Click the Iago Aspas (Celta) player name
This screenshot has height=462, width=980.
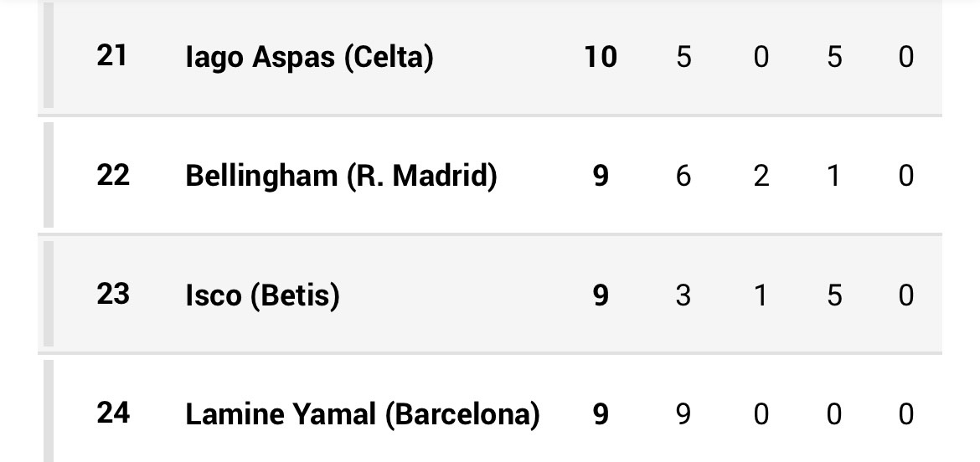(309, 58)
